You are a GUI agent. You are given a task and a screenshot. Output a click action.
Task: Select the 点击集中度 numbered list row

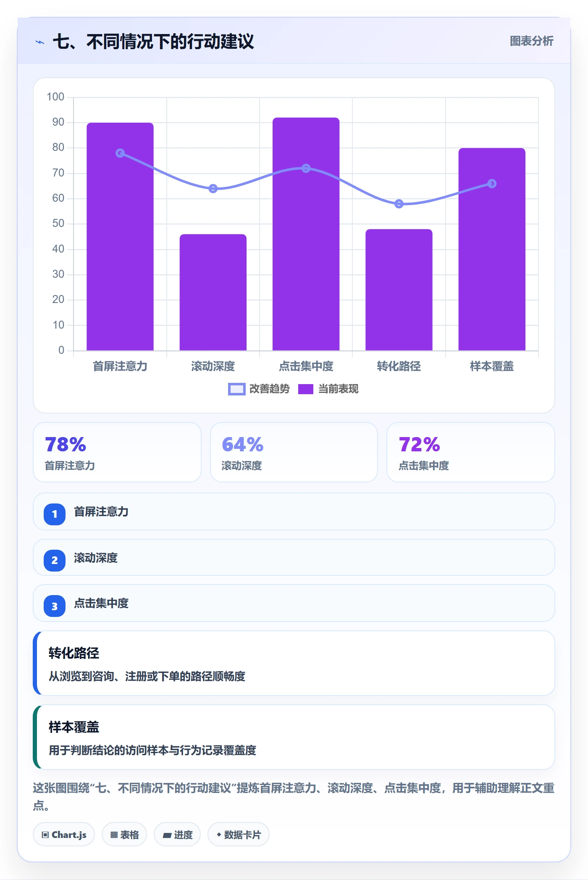(x=294, y=603)
